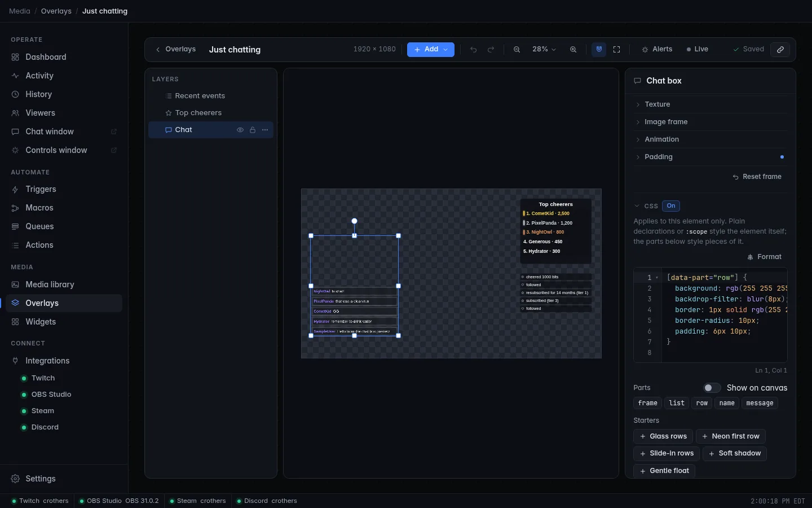812x508 pixels.
Task: Add Neon first row starter
Action: (x=731, y=436)
